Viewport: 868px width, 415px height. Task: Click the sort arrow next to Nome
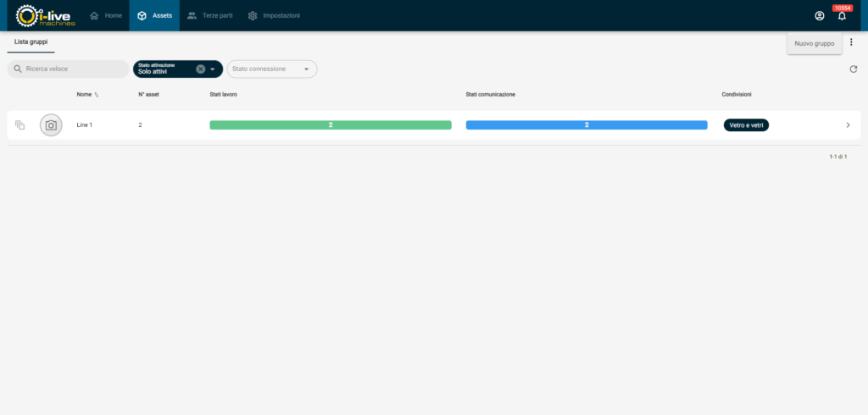click(x=97, y=95)
